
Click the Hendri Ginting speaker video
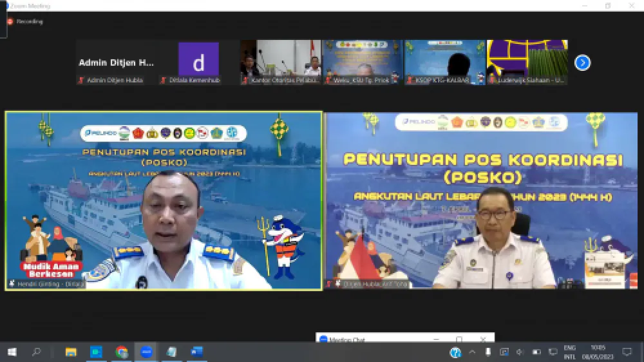[164, 201]
